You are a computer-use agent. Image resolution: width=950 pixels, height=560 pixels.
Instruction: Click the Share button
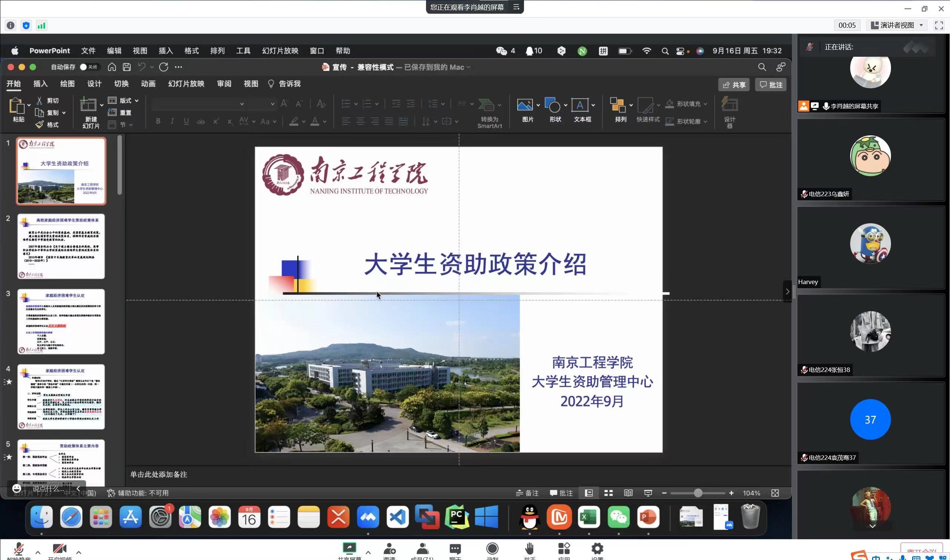pos(734,85)
